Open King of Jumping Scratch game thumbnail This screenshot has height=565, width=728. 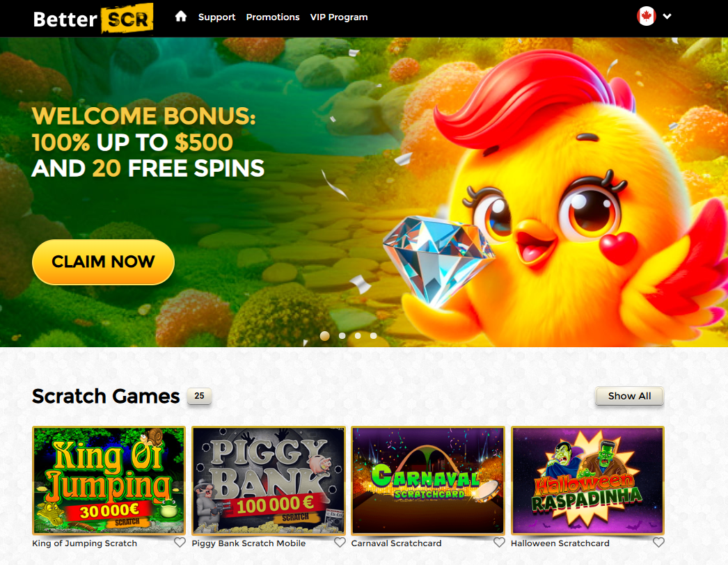click(109, 481)
